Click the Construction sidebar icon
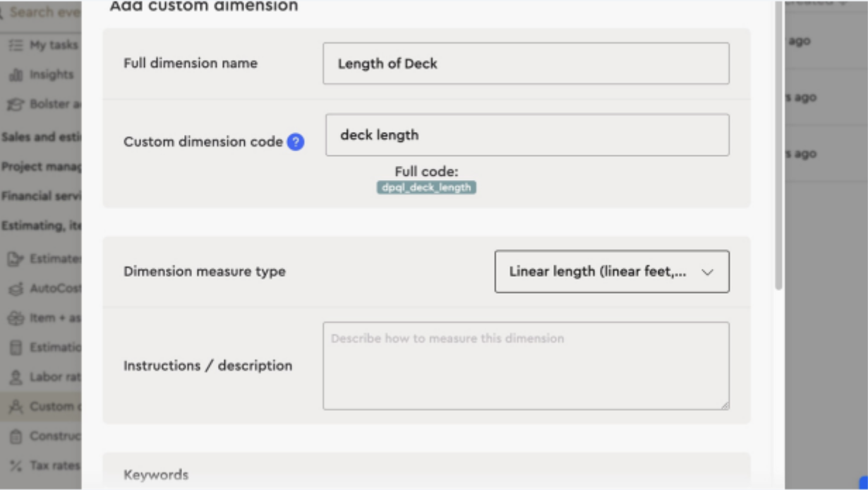 pos(15,436)
